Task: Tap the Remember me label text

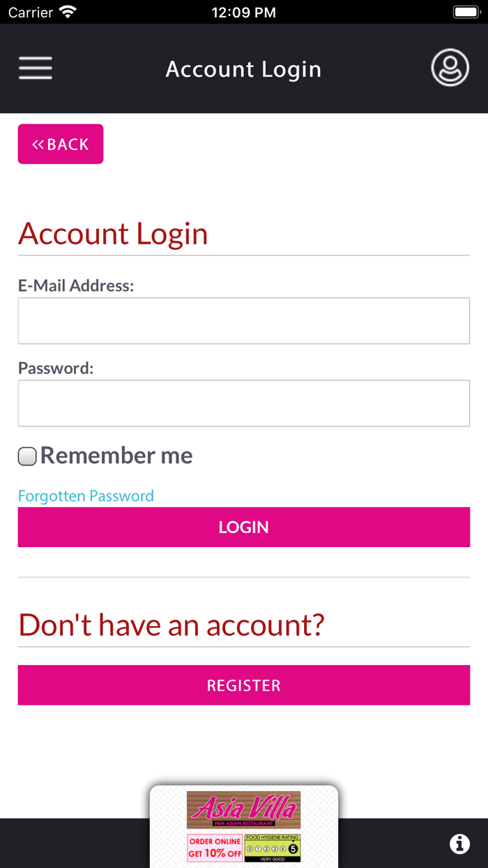Action: coord(116,456)
